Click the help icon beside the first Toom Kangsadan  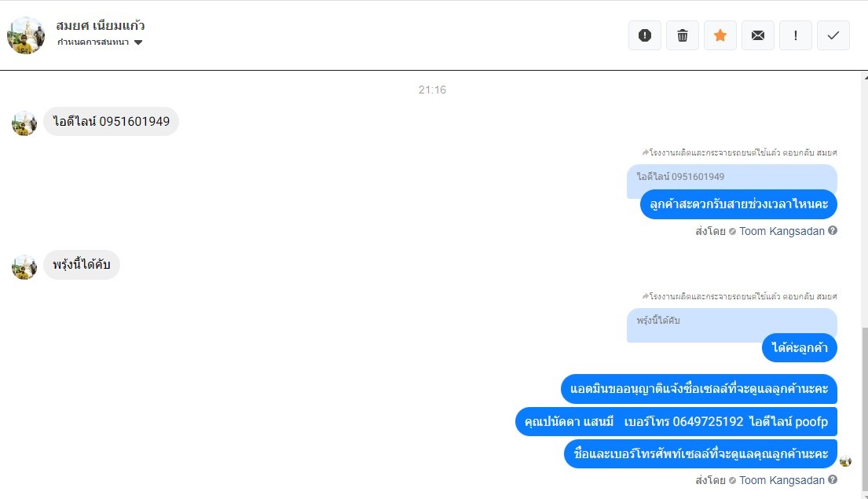coord(832,230)
